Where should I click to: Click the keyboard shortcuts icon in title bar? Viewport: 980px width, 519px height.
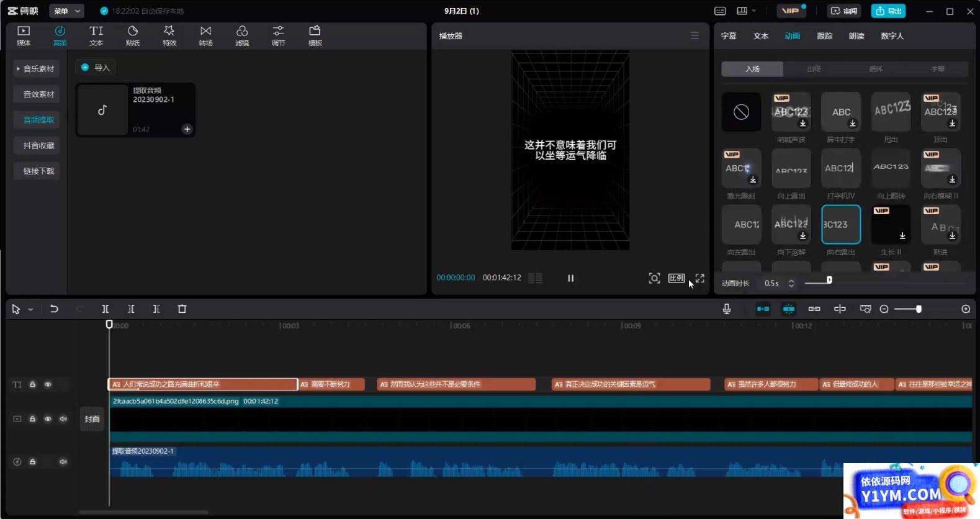point(720,11)
